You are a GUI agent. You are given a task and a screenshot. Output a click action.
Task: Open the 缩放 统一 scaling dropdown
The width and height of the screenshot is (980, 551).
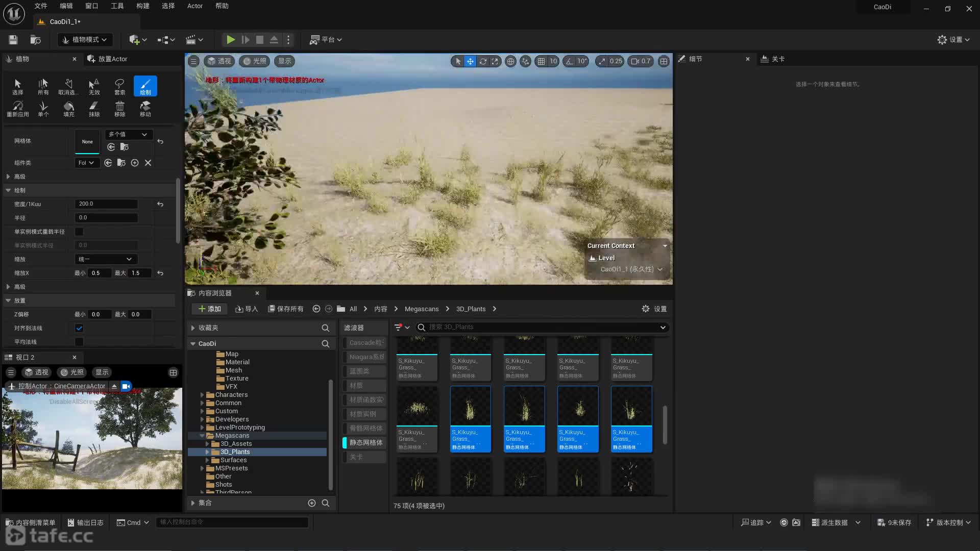click(106, 259)
